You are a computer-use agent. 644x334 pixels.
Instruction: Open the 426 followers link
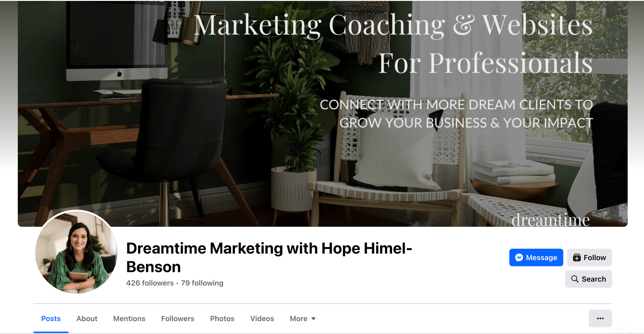pyautogui.click(x=150, y=283)
